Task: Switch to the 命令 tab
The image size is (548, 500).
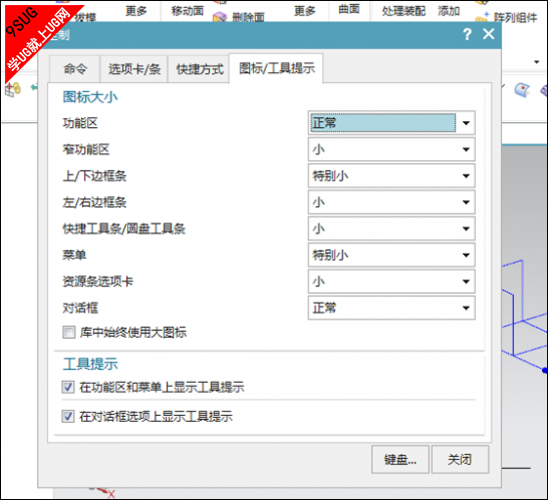Action: pyautogui.click(x=75, y=69)
